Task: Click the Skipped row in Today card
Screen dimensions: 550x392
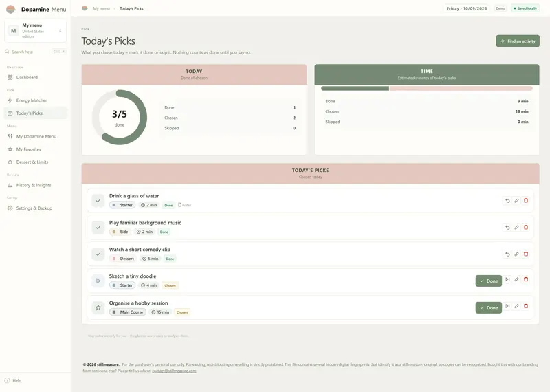Action: [x=230, y=128]
